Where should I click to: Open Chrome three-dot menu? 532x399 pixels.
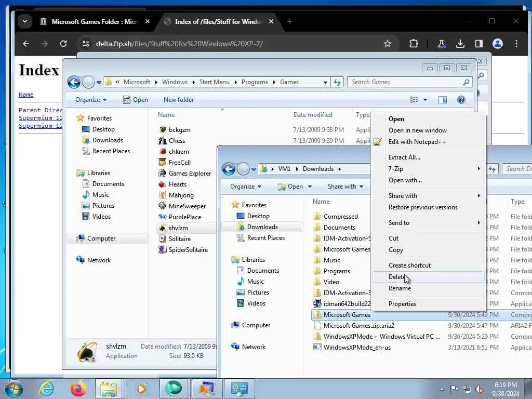[516, 44]
